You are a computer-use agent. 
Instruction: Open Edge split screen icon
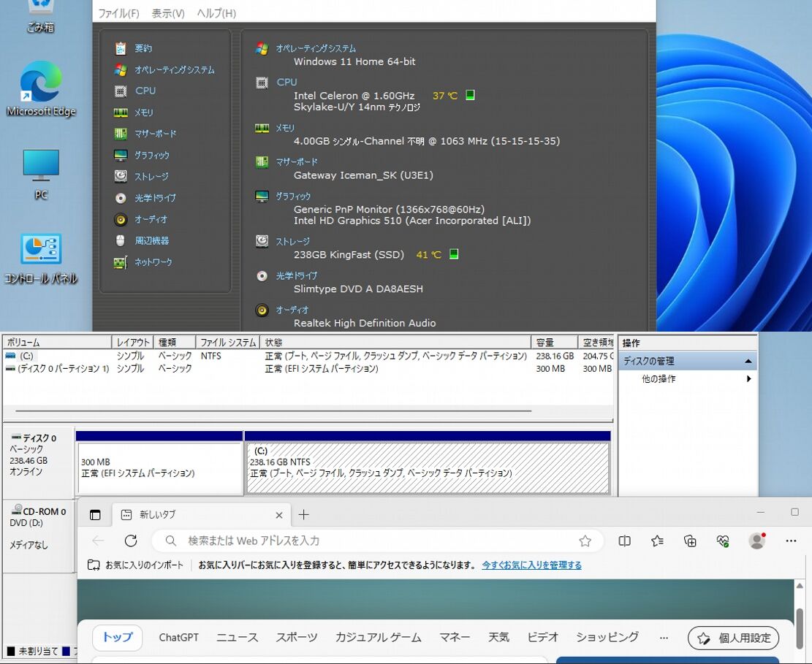tap(625, 541)
